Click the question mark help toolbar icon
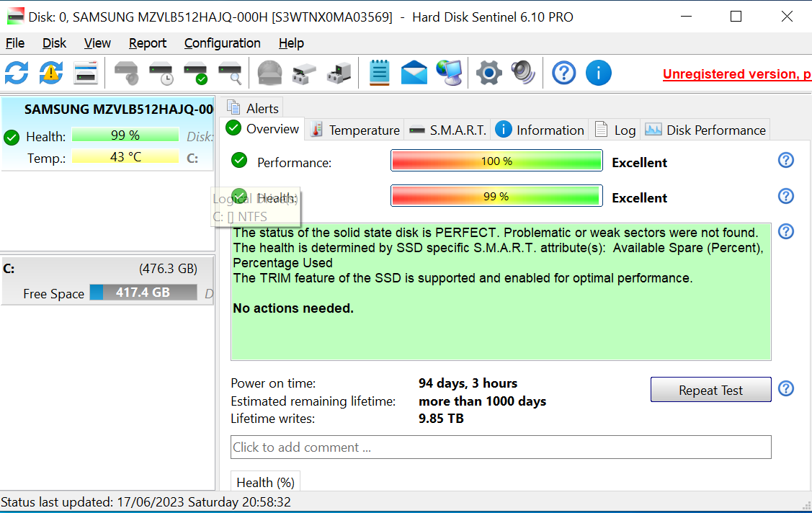Viewport: 812px width, 513px height. point(563,73)
